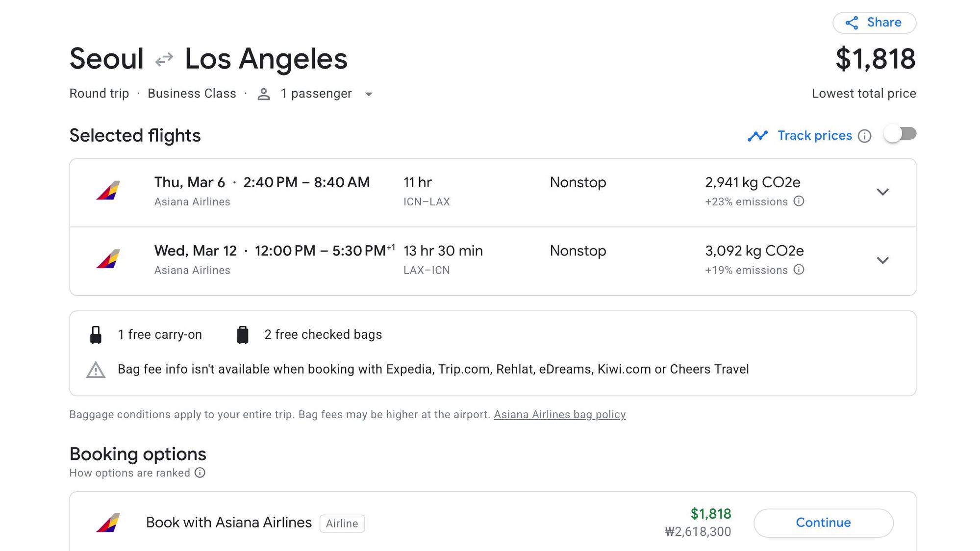Select the Book with Asiana Airlines option
Image resolution: width=980 pixels, height=551 pixels.
(493, 523)
